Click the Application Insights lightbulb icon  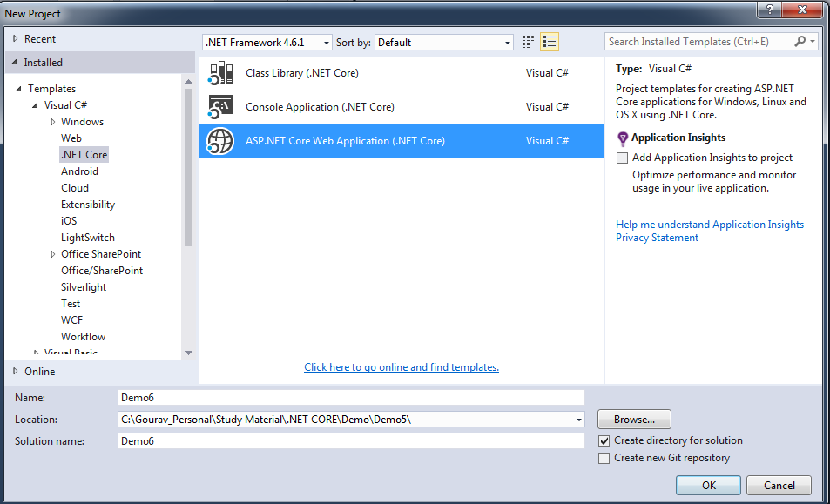[x=623, y=138]
